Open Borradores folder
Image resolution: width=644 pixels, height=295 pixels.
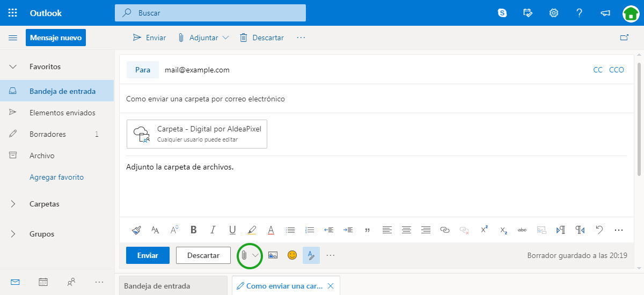point(57,134)
